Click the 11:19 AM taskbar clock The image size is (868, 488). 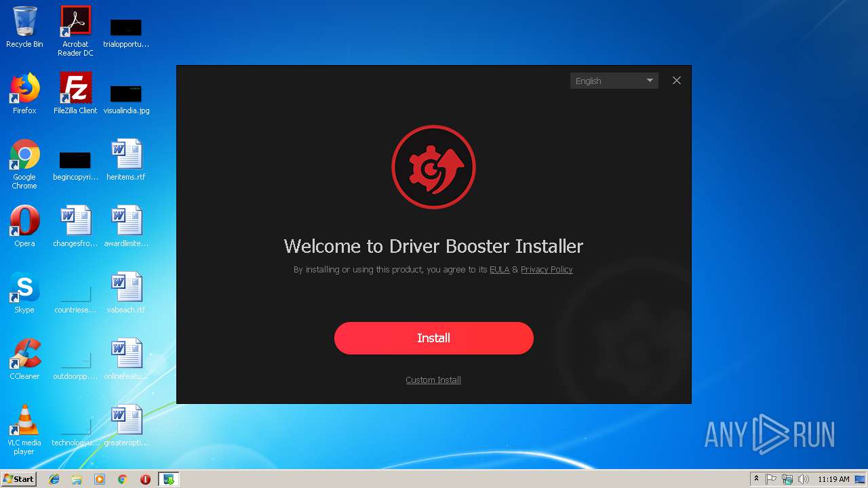(833, 479)
